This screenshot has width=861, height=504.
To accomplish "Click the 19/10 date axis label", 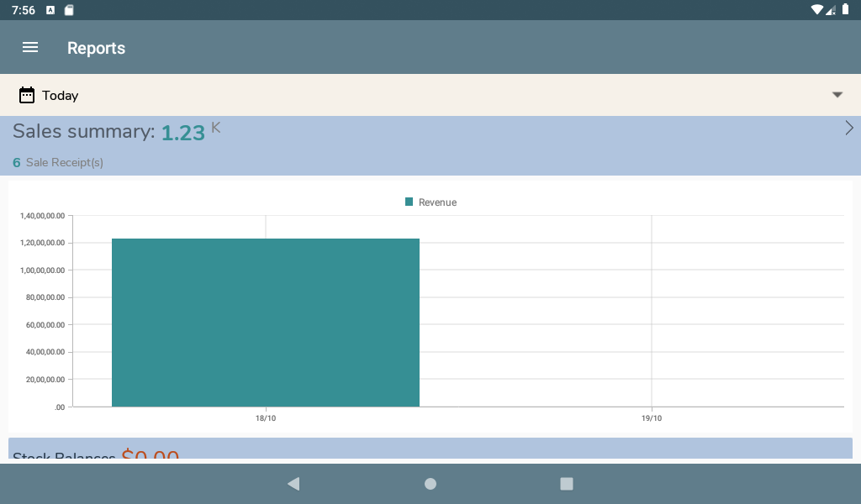I will pos(652,418).
